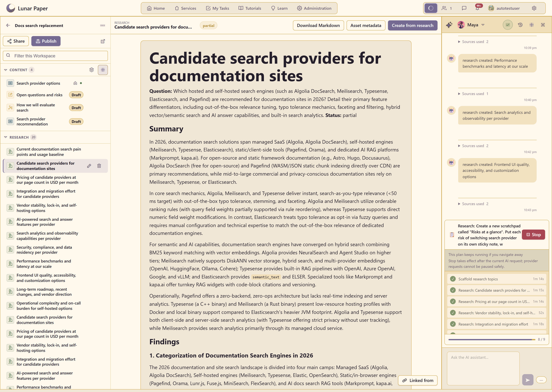The width and height of the screenshot is (552, 392).
Task: Click the Download Markdown button
Action: click(x=318, y=25)
